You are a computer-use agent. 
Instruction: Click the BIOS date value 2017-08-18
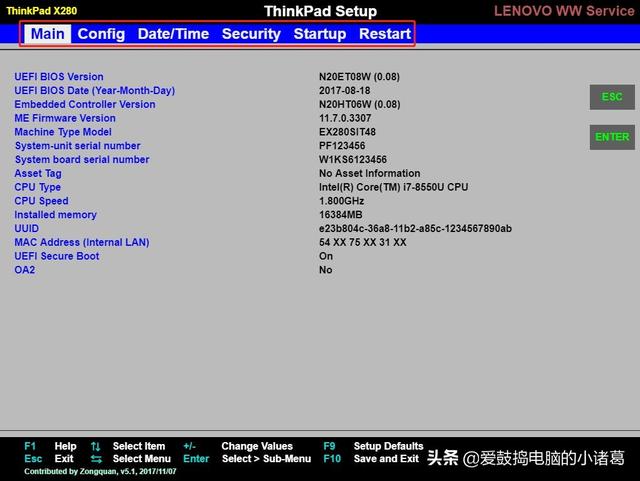click(344, 91)
